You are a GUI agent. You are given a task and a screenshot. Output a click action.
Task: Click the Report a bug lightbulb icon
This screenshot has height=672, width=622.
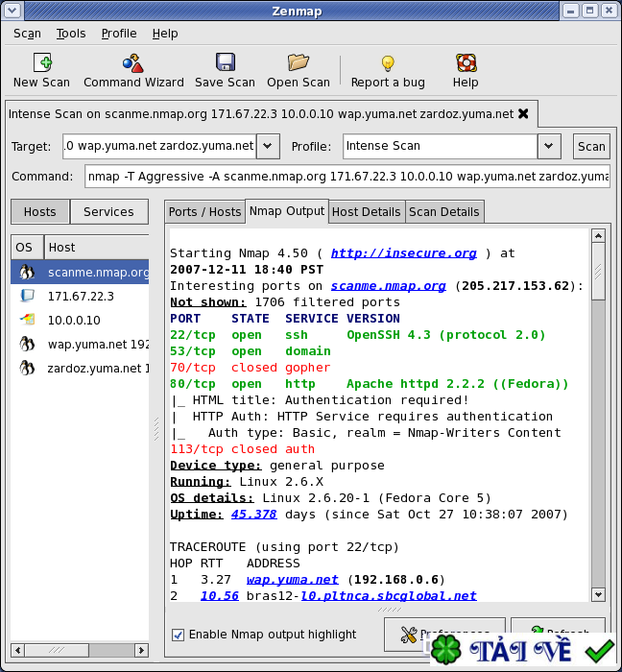tap(388, 63)
